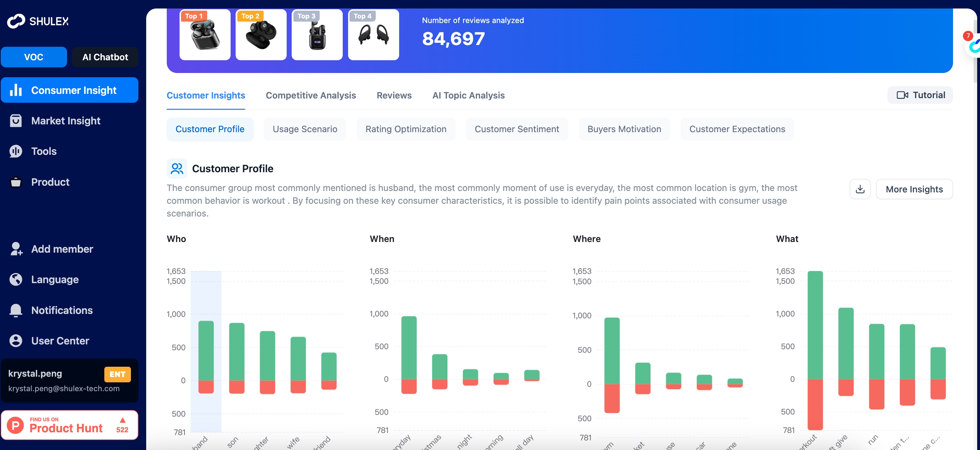Select the Top 1 earbuds thumbnail
Image resolution: width=980 pixels, height=450 pixels.
click(205, 35)
